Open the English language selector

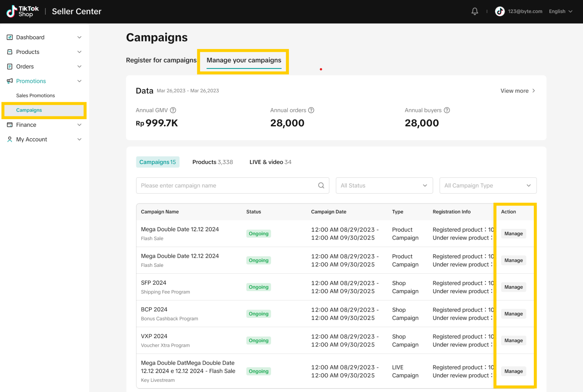point(560,11)
